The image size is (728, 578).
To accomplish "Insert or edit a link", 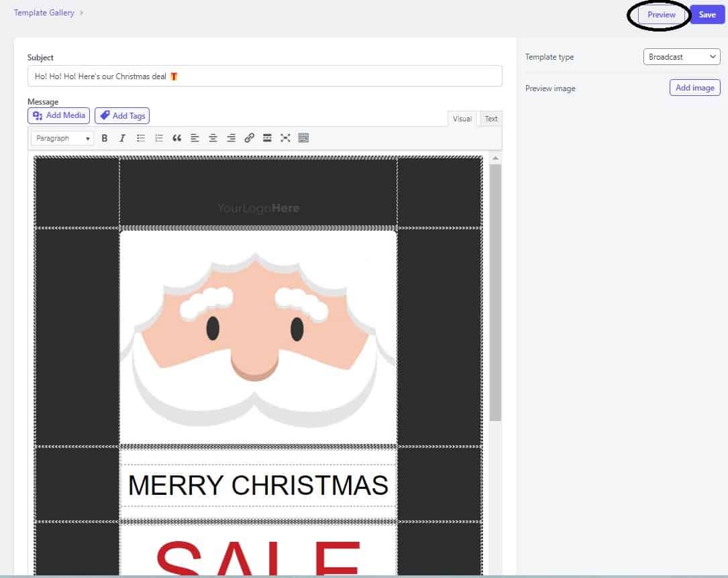I will 250,138.
